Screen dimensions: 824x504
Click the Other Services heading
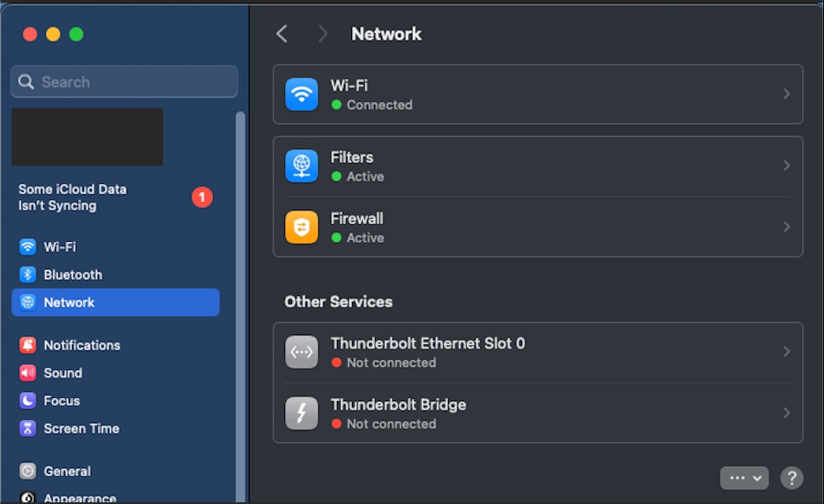tap(339, 302)
